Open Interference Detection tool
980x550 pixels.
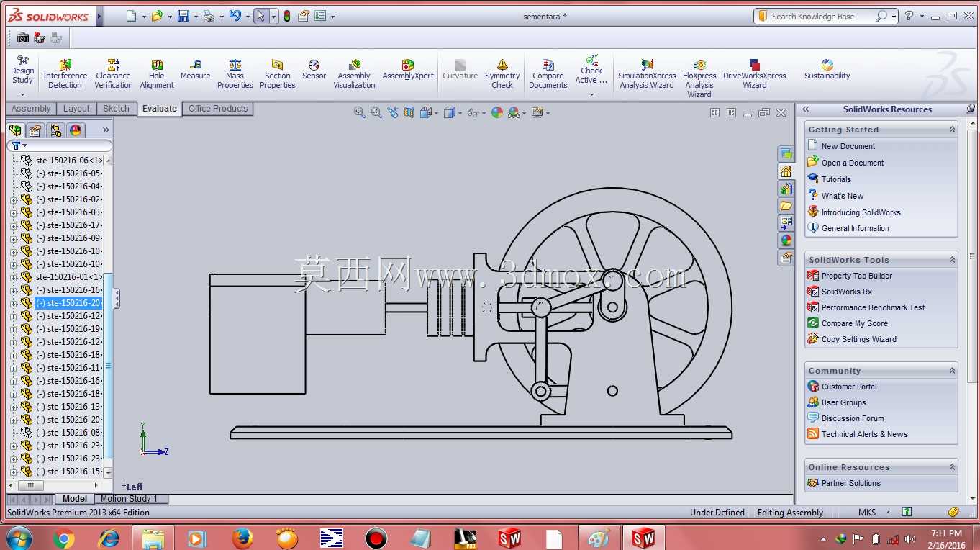(65, 74)
